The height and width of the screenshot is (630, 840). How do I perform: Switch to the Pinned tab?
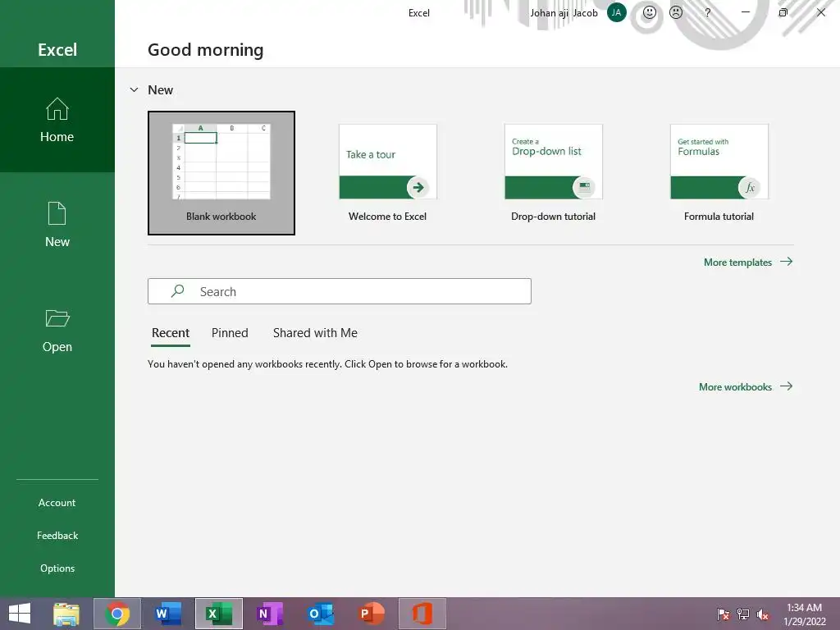[230, 333]
